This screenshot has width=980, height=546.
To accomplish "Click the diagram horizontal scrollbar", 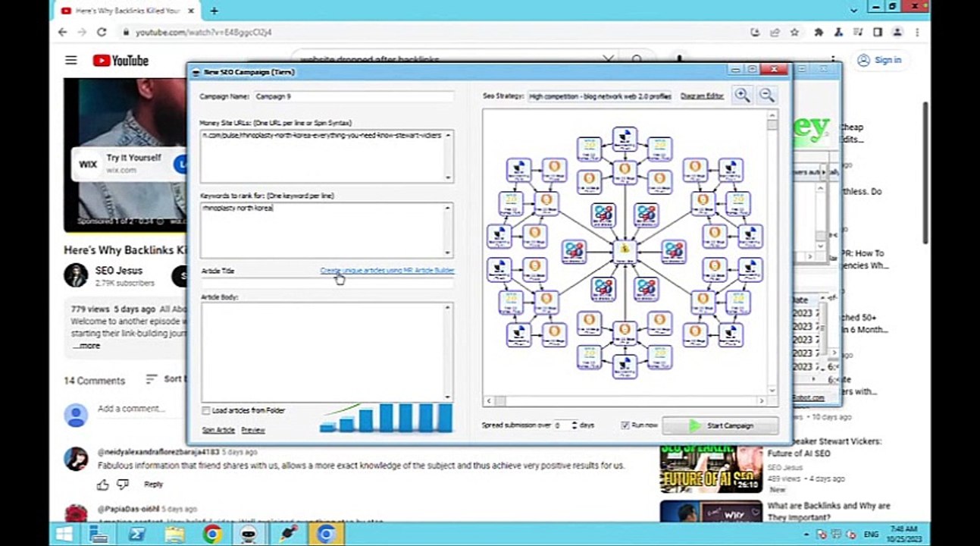I will coord(625,400).
